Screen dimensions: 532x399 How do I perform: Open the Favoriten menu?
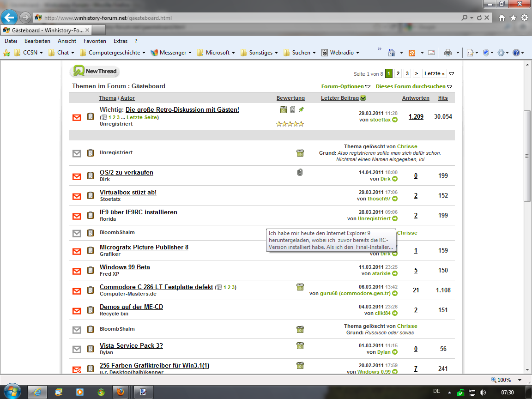pos(95,41)
